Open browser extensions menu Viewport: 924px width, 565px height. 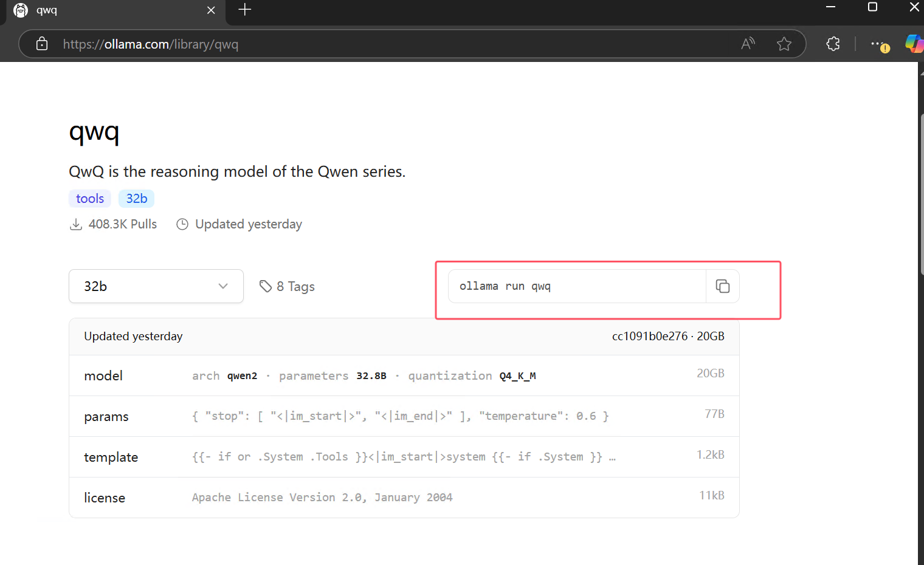coord(833,44)
